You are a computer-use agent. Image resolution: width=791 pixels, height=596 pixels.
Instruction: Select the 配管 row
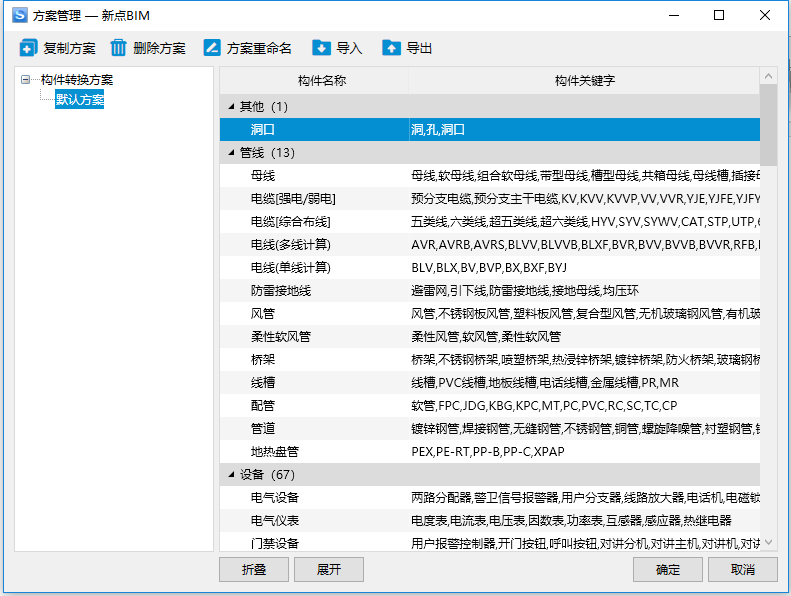(x=490, y=406)
